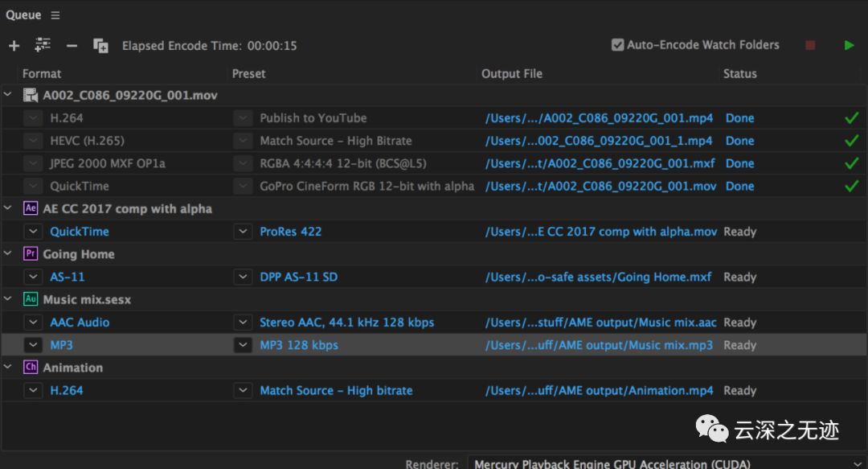The width and height of the screenshot is (868, 469).
Task: Open format dropdown for QuickTime ProRes row
Action: [33, 231]
